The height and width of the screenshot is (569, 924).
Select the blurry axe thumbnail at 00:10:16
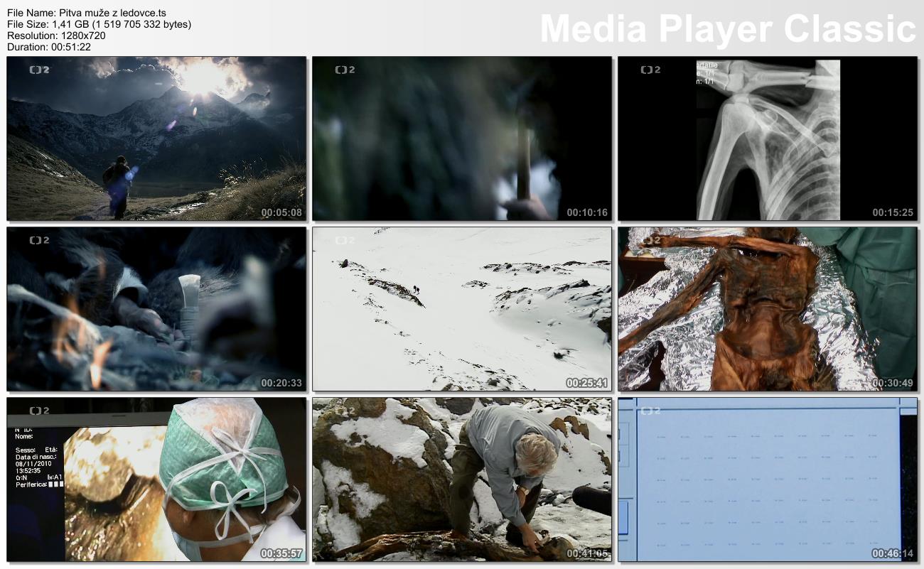(x=462, y=139)
